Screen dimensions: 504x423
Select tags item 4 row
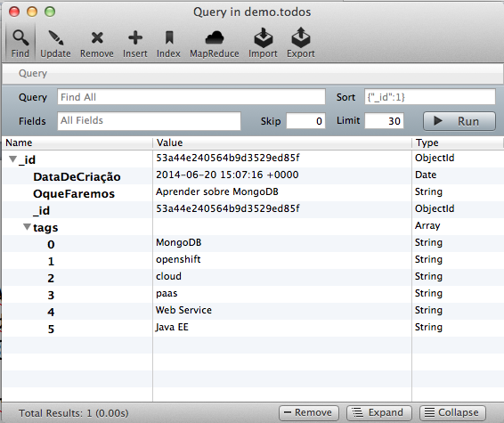coord(253,311)
